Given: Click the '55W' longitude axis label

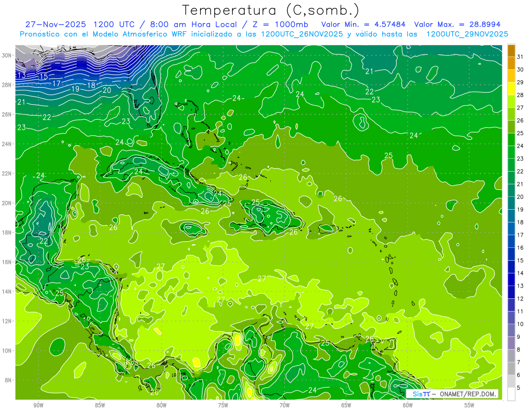Looking at the screenshot, I should [469, 405].
